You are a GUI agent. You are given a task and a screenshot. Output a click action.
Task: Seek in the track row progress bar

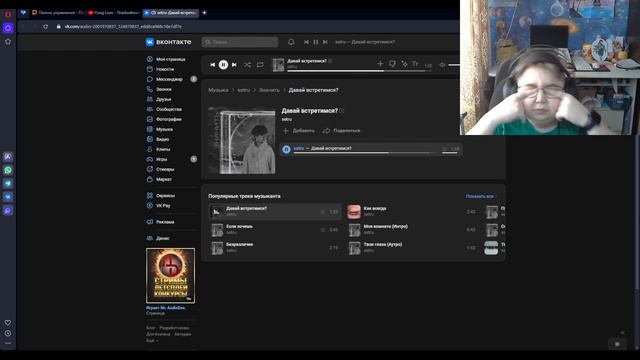(364, 153)
